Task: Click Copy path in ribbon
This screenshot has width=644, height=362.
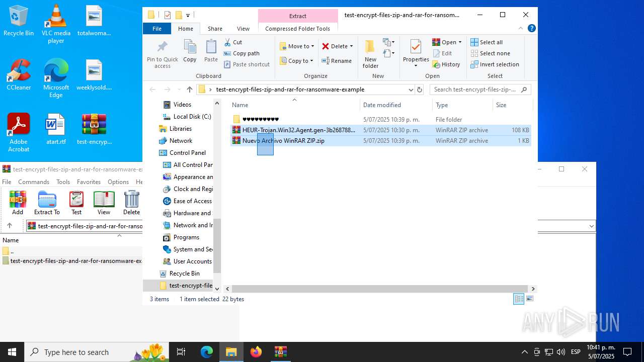Action: pos(242,53)
